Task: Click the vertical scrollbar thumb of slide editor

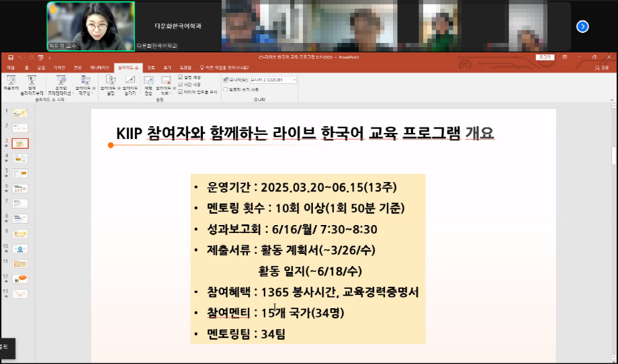Action: pos(613,156)
